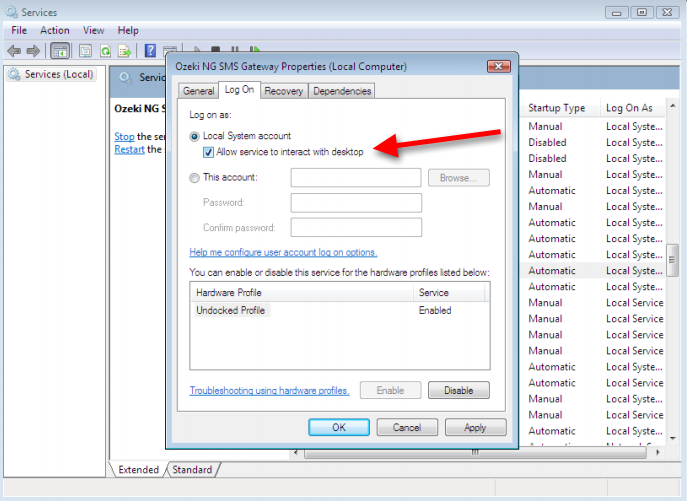
Task: Sort by the Log On As column header
Action: 632,108
